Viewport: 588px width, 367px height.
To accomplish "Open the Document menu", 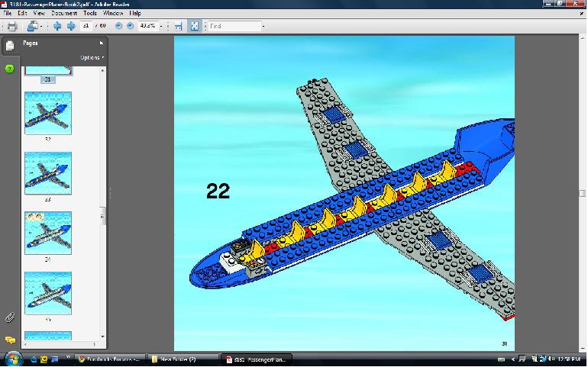I will click(64, 14).
